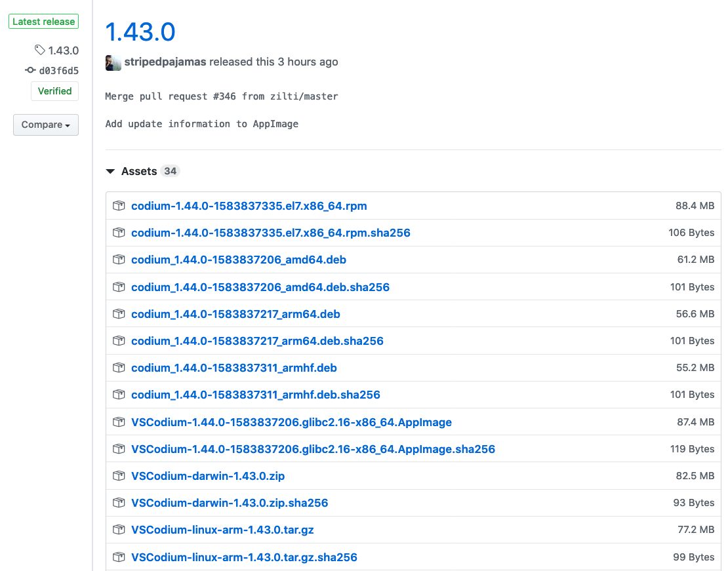This screenshot has height=571, width=728.
Task: Click the package icon next to the amd64 deb file
Action: point(119,260)
